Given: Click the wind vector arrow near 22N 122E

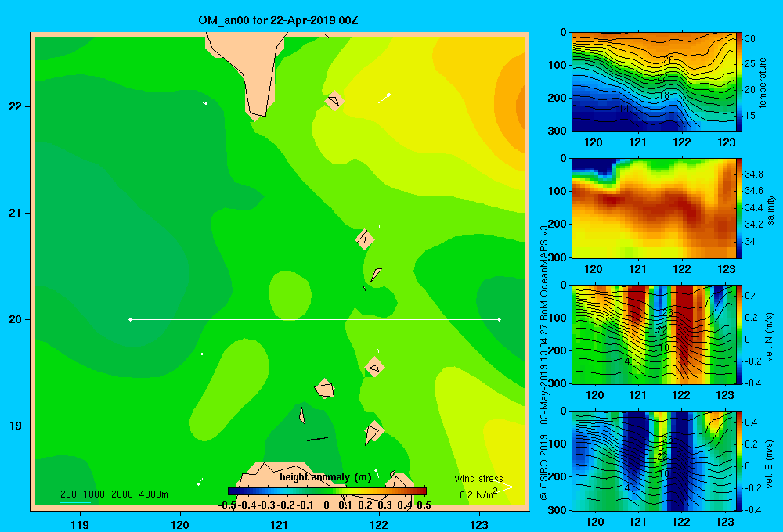Looking at the screenshot, I should pyautogui.click(x=384, y=98).
